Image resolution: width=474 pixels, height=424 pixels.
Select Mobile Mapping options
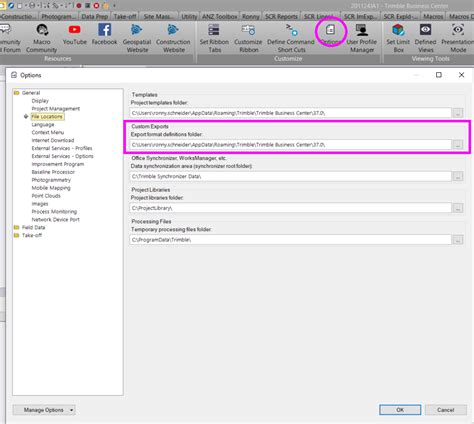click(x=51, y=188)
